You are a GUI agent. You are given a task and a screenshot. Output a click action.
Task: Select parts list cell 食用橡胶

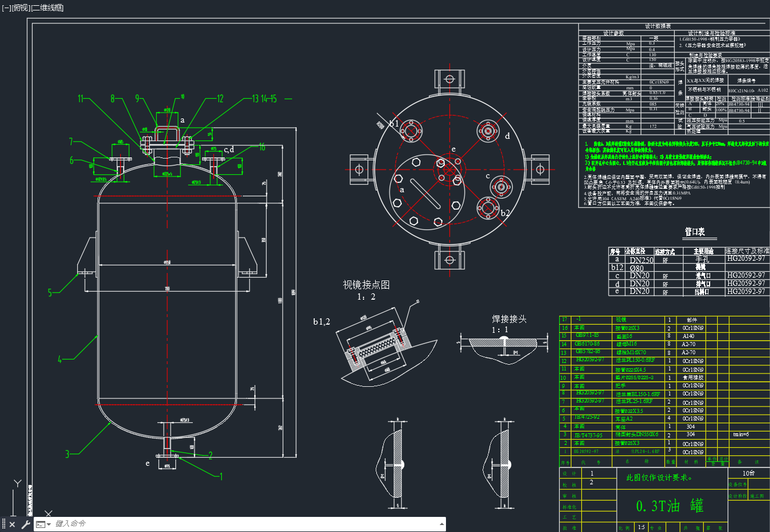[x=693, y=378]
